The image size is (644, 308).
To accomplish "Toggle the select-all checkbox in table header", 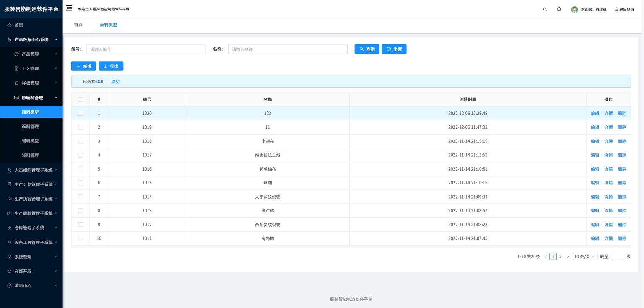I will (x=80, y=100).
